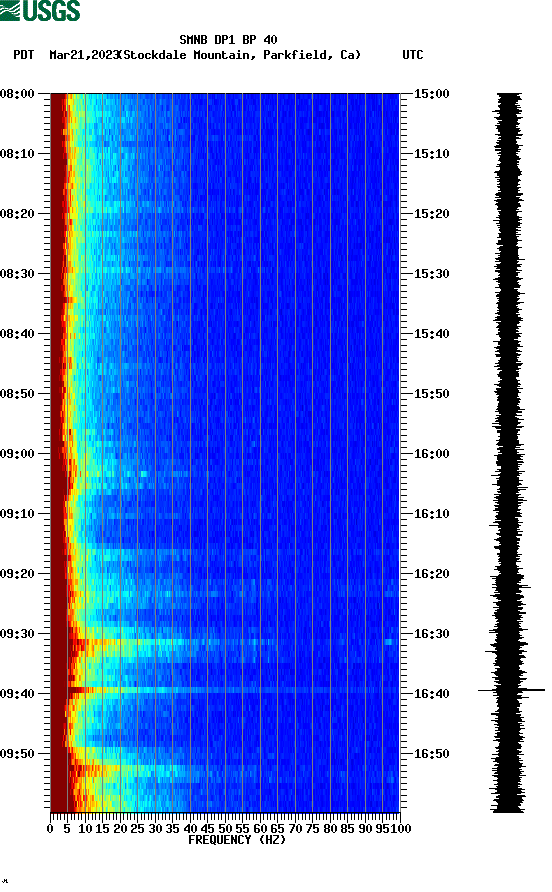552x892 pixels.
Task: Click the 08:20 PDT time label
Action: [x=18, y=214]
